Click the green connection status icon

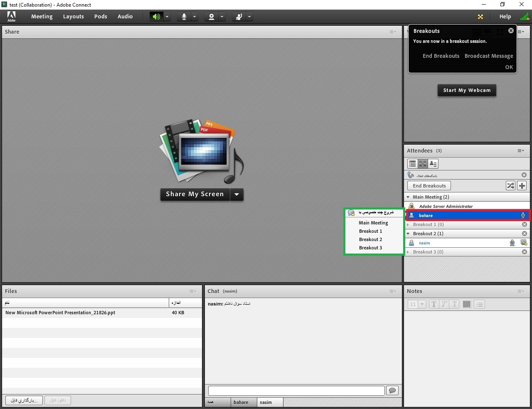tap(525, 17)
